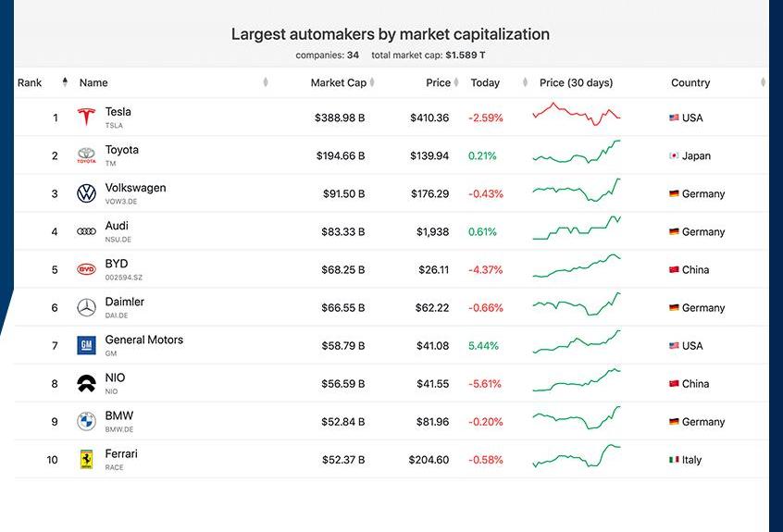Click the Italy flag in Ferrari row
This screenshot has height=532, width=783.
(x=674, y=460)
